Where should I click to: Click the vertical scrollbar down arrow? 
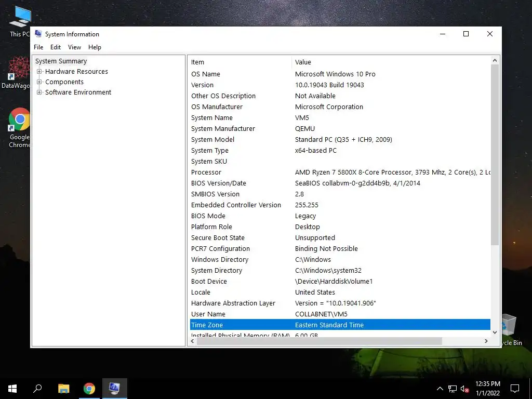coord(495,332)
